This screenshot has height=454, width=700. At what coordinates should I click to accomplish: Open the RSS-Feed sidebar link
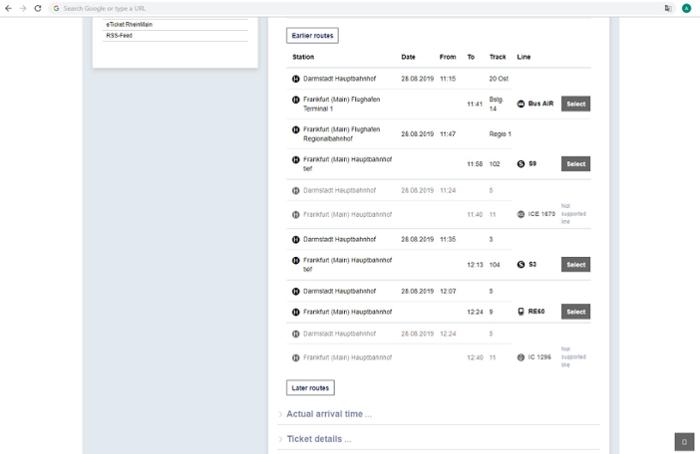pos(119,35)
